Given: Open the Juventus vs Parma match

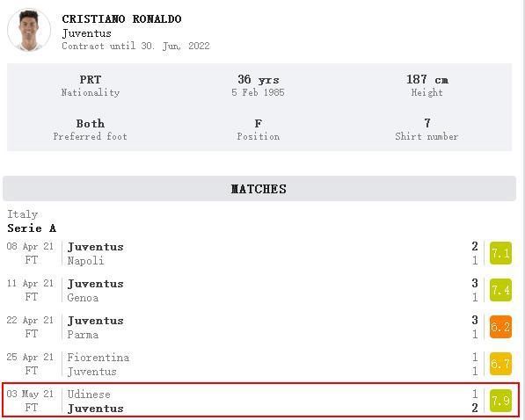Looking at the screenshot, I should pos(259,327).
